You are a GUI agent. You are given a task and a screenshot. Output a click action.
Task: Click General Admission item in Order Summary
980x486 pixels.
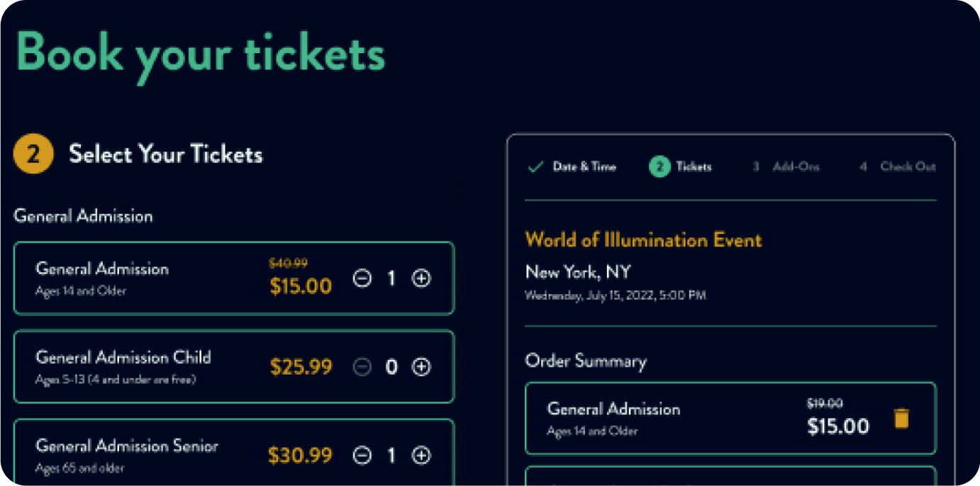point(730,418)
